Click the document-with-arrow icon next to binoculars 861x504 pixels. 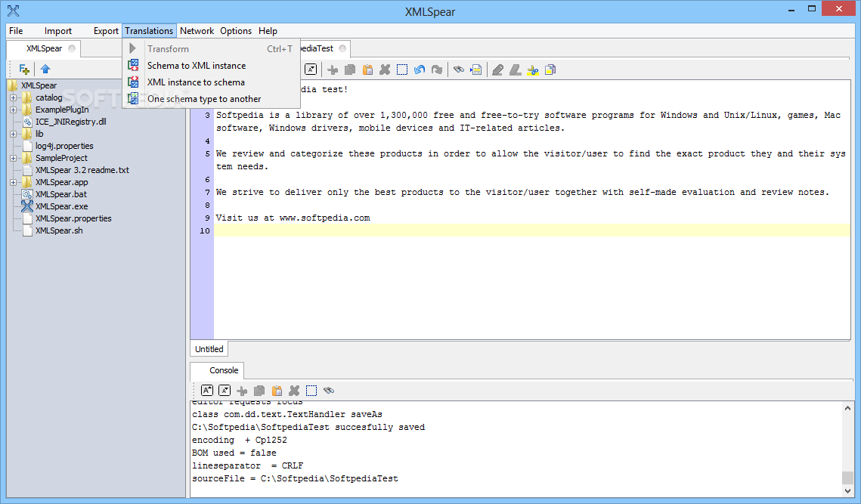pos(475,70)
